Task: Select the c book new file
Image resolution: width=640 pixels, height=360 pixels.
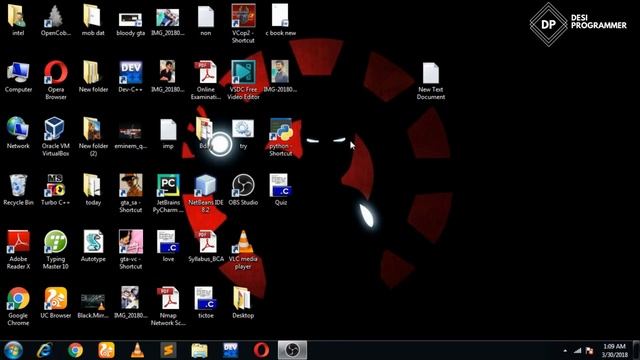Action: (281, 16)
